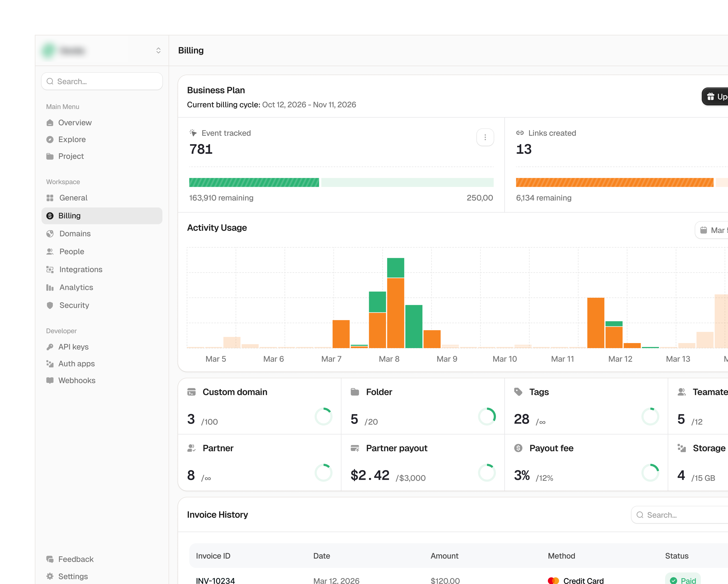Image resolution: width=728 pixels, height=584 pixels.
Task: Select the Domains globe icon
Action: tap(50, 234)
